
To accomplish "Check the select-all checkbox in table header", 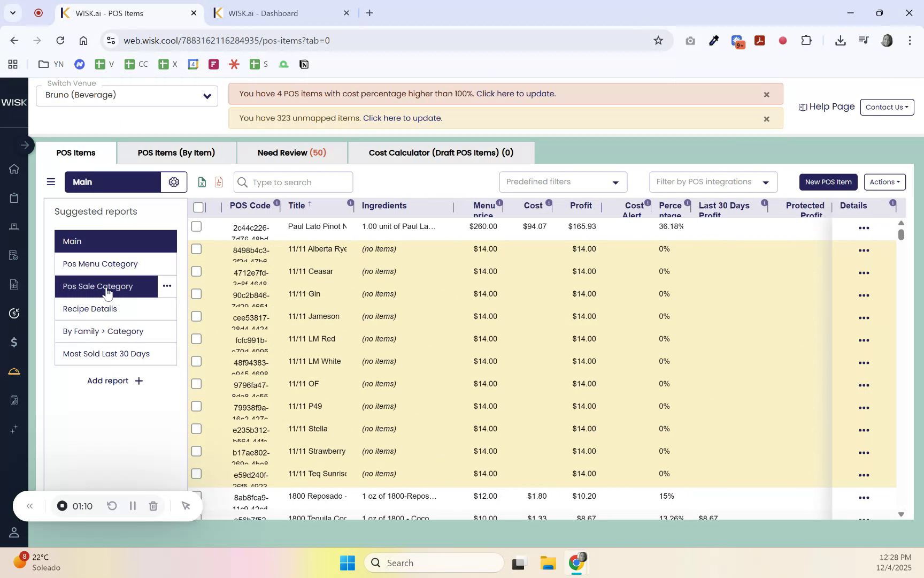I will tap(198, 207).
